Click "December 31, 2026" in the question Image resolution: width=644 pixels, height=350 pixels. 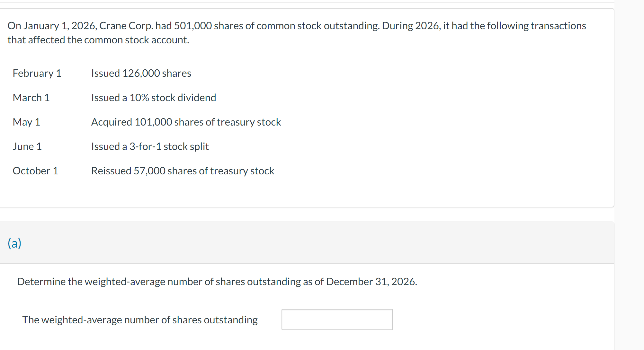pos(371,282)
